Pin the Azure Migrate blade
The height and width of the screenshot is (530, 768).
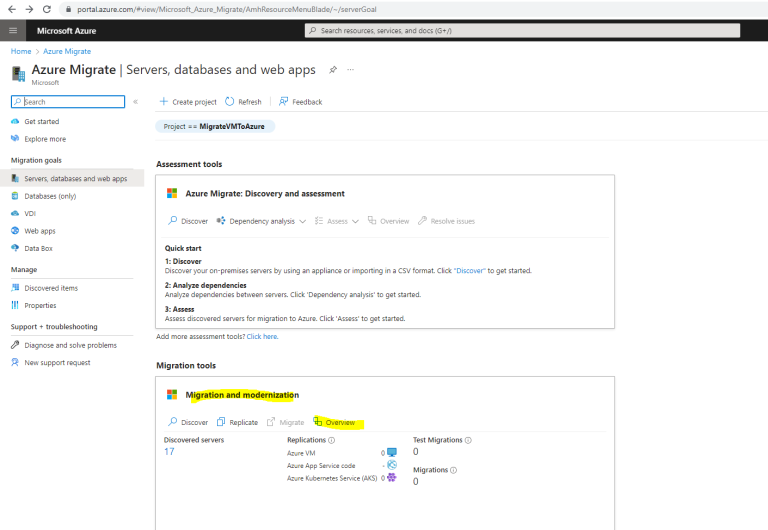[333, 70]
